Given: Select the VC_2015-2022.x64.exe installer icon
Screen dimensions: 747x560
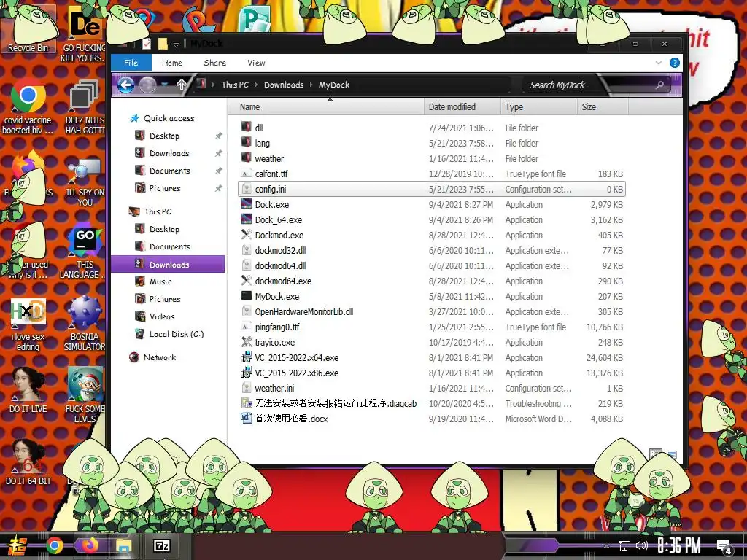Looking at the screenshot, I should 247,357.
